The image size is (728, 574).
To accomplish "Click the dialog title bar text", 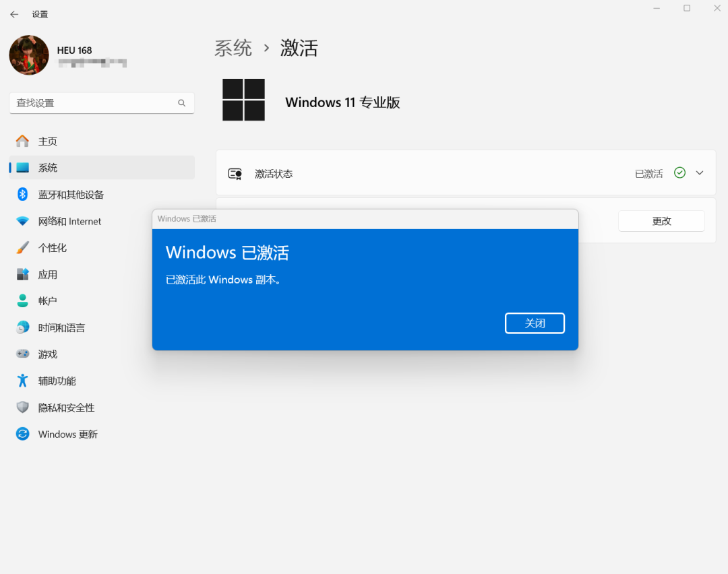I will 187,218.
